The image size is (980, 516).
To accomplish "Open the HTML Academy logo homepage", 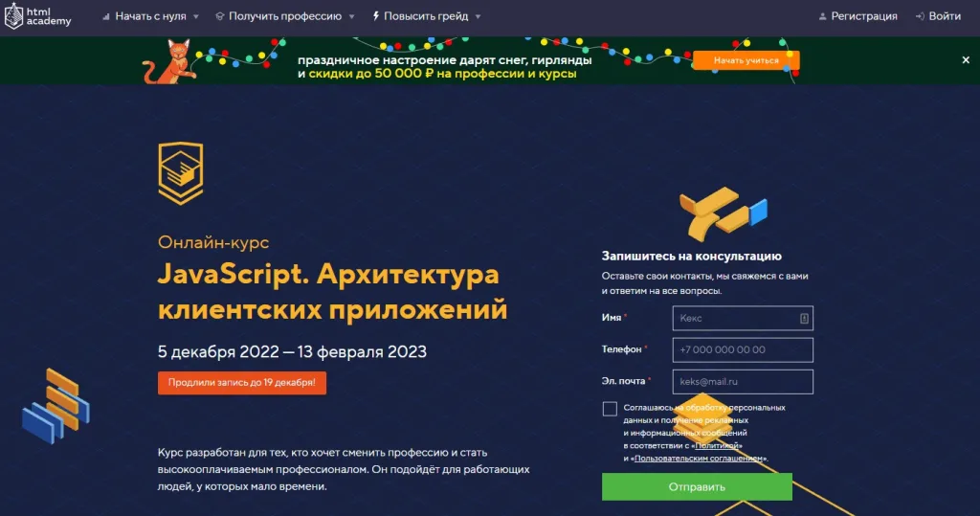I will pyautogui.click(x=38, y=16).
